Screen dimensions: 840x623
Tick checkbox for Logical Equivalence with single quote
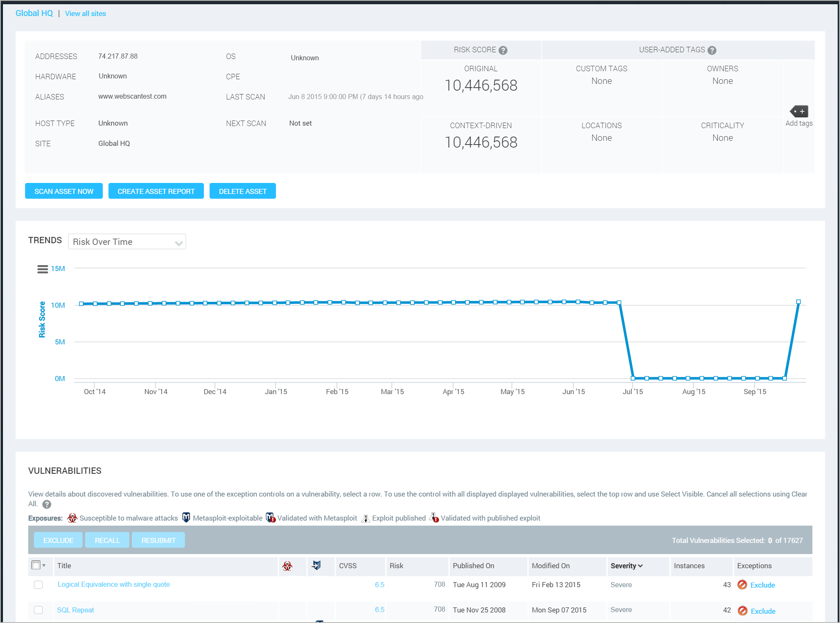(38, 585)
